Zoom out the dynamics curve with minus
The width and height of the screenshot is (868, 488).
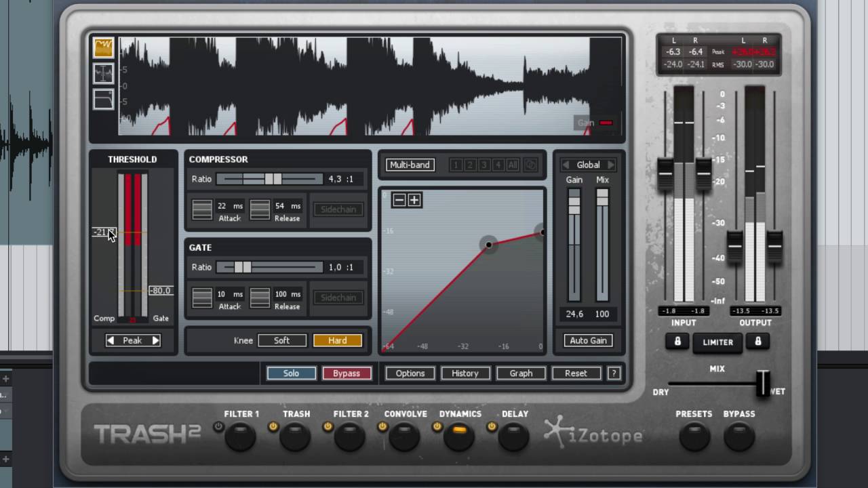(399, 200)
